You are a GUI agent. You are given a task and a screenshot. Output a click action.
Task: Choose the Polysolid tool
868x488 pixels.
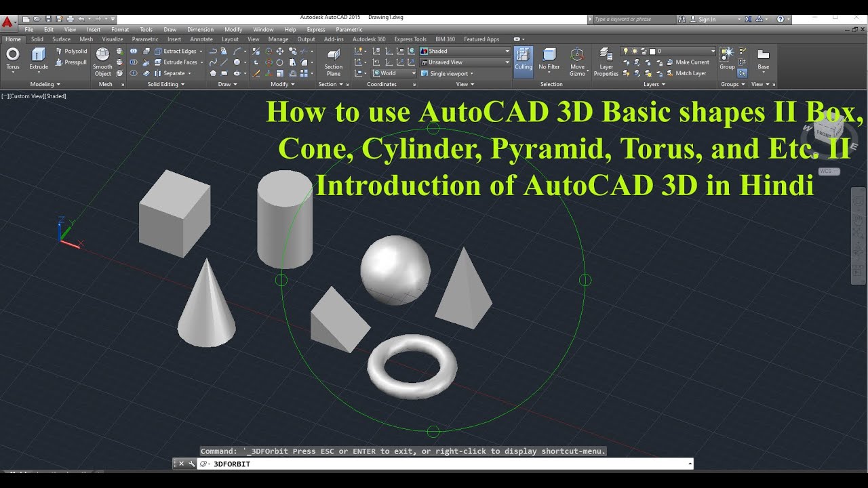tap(71, 51)
